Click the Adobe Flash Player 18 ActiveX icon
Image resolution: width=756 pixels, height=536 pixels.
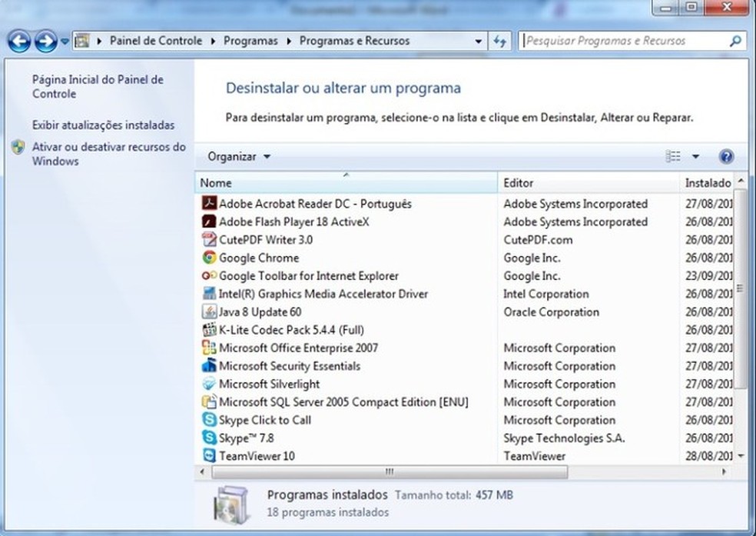(x=209, y=221)
